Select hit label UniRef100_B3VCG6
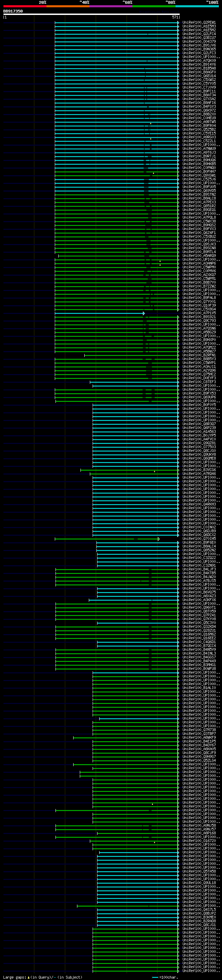 point(199,470)
